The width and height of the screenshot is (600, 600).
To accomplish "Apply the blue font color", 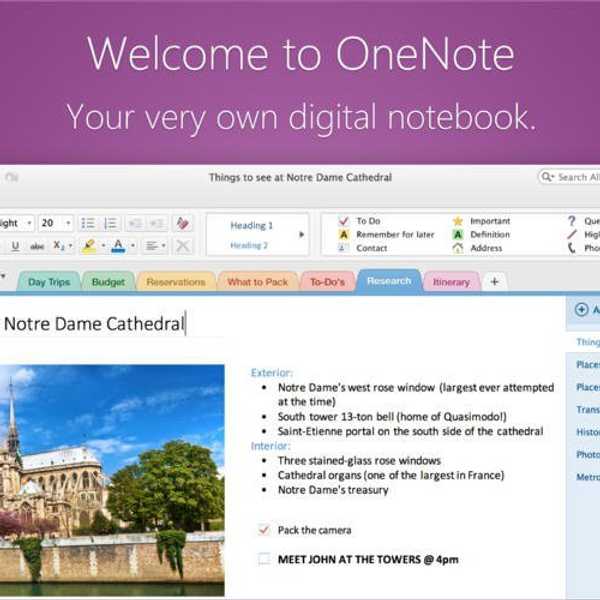I will coord(118,246).
